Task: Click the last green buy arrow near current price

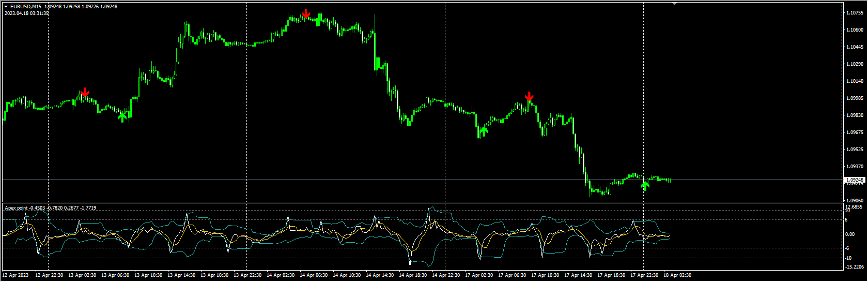Action: [645, 184]
